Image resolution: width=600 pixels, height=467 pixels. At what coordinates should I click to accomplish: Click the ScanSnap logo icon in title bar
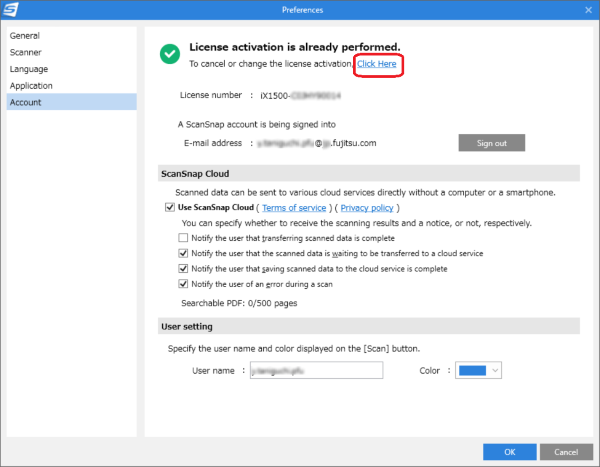coord(10,9)
